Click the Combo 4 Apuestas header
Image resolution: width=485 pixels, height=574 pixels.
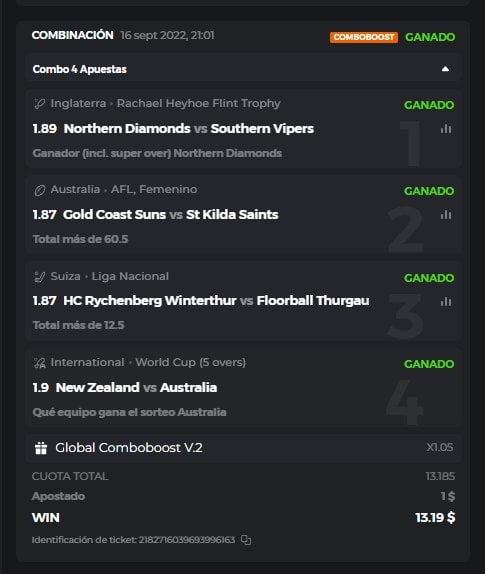(243, 69)
